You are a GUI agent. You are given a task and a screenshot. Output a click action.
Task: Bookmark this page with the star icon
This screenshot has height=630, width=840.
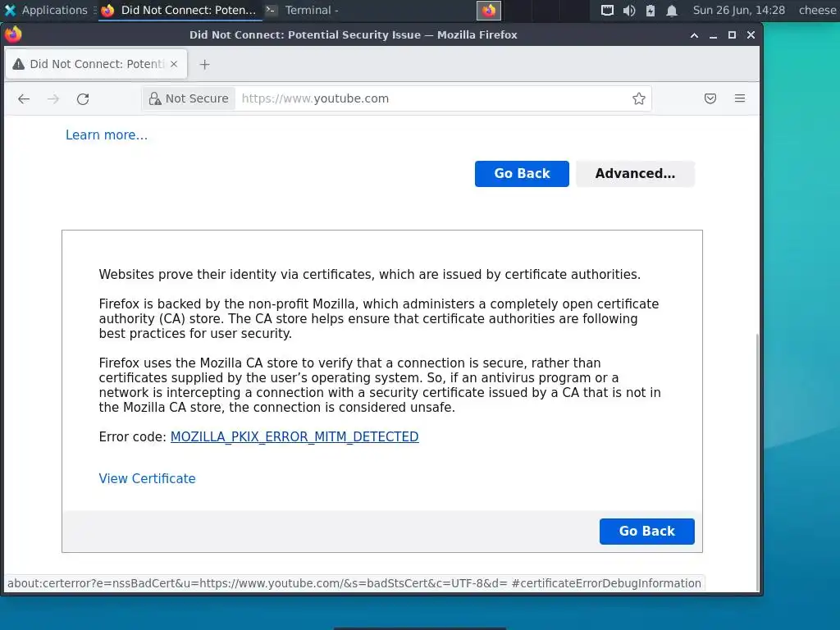pyautogui.click(x=638, y=98)
